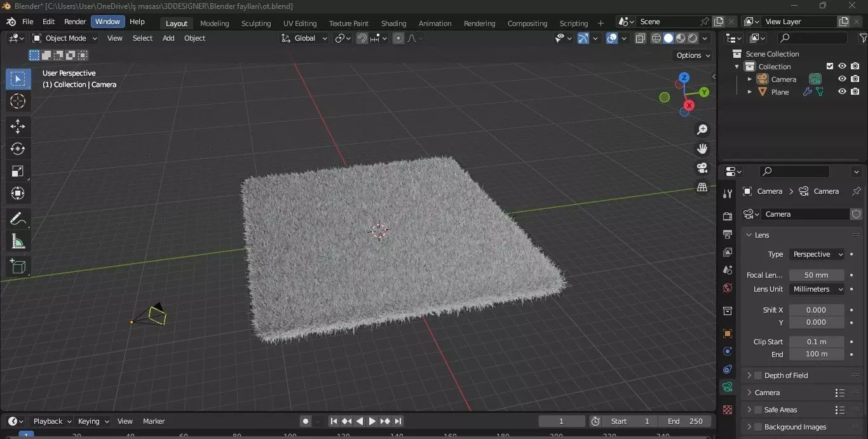Image resolution: width=868 pixels, height=439 pixels.
Task: Click the viewport zoom magnifier icon
Action: [702, 130]
